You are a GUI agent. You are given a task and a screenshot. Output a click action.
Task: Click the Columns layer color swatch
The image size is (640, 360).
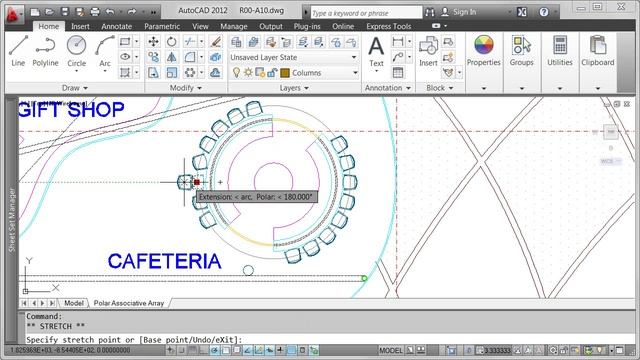[285, 73]
